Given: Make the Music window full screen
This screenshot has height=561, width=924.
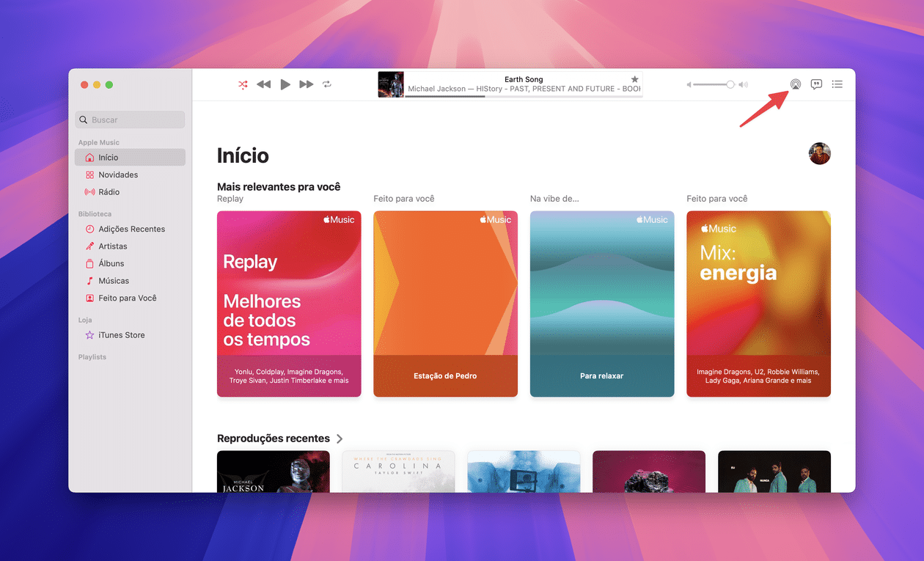Looking at the screenshot, I should point(109,85).
